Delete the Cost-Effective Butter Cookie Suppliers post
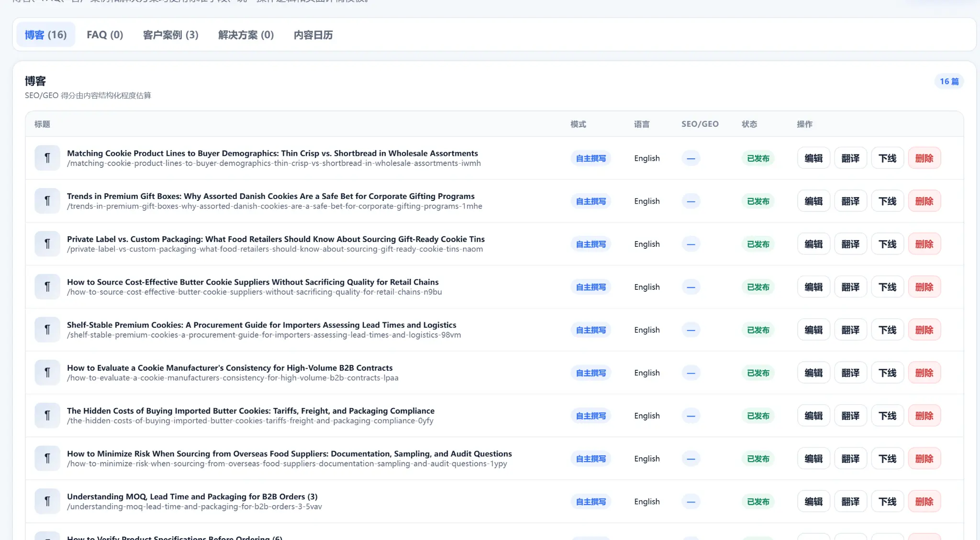980x540 pixels. tap(924, 287)
